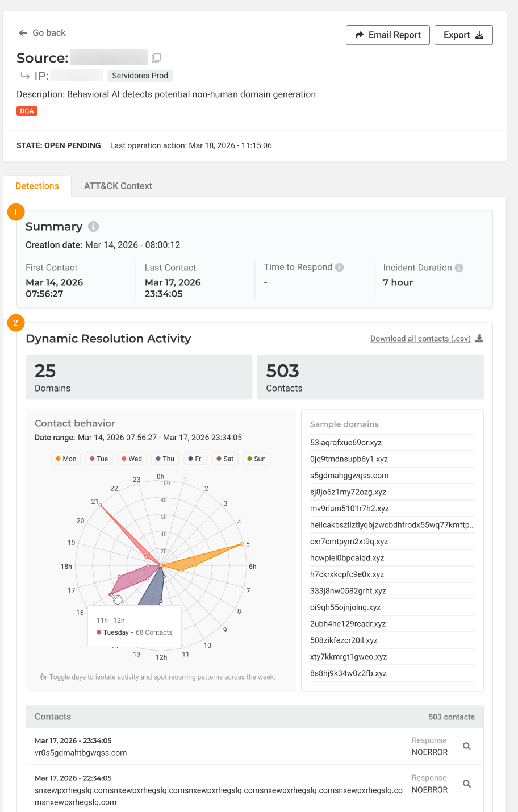518x812 pixels.
Task: Select sample domain s5gdmahggwqss.com
Action: 349,476
